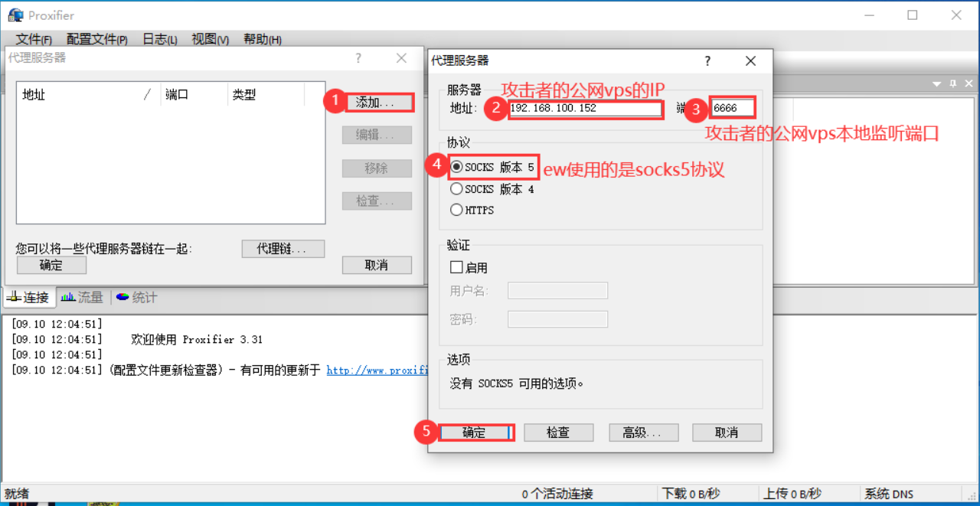The image size is (980, 506).
Task: Open the 文件(F) menu
Action: 34,39
